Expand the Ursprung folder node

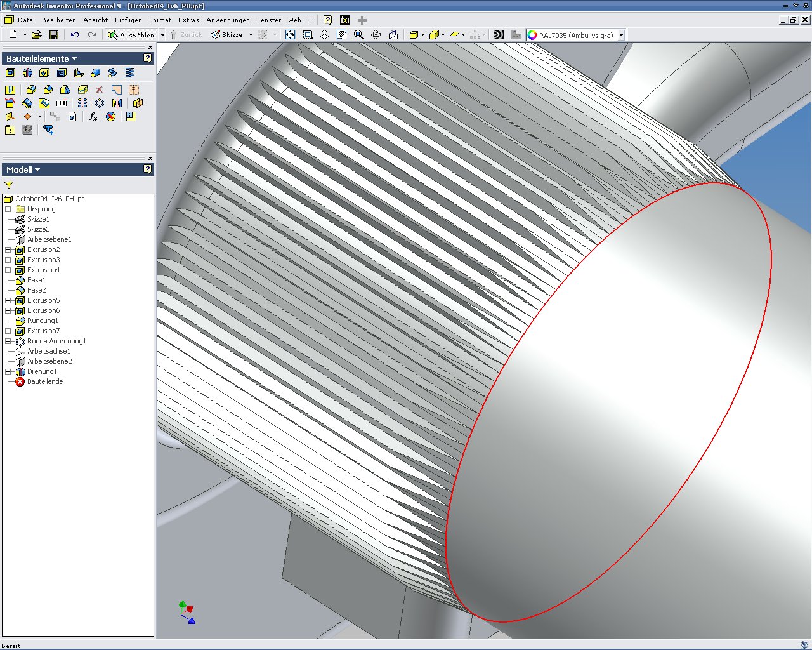coord(8,209)
